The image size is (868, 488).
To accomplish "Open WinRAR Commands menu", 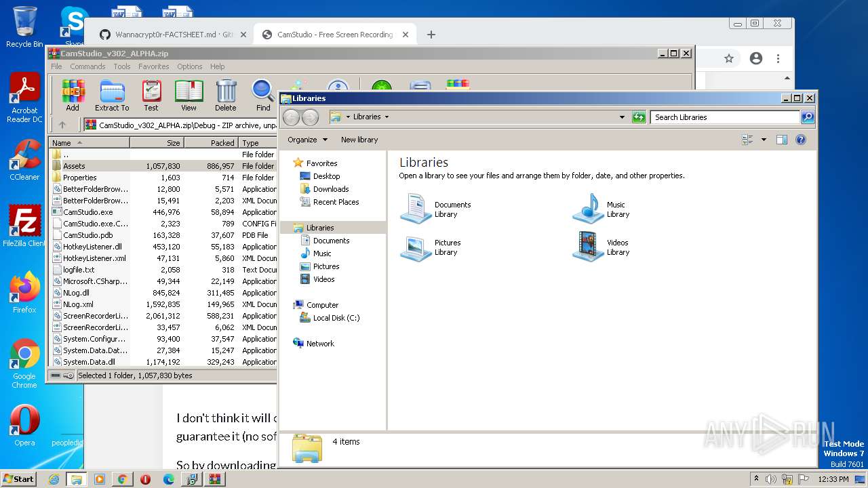I will [x=87, y=66].
